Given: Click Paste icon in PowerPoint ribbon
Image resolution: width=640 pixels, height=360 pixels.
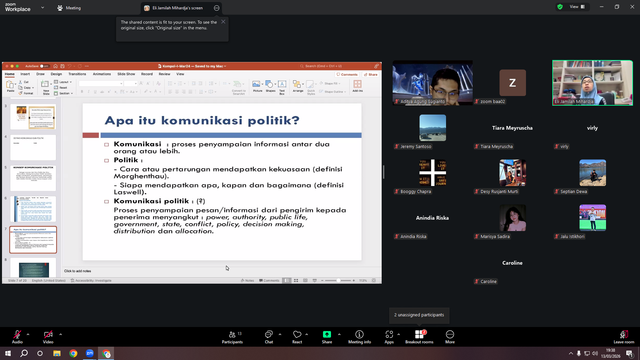Looking at the screenshot, I should click(10, 86).
